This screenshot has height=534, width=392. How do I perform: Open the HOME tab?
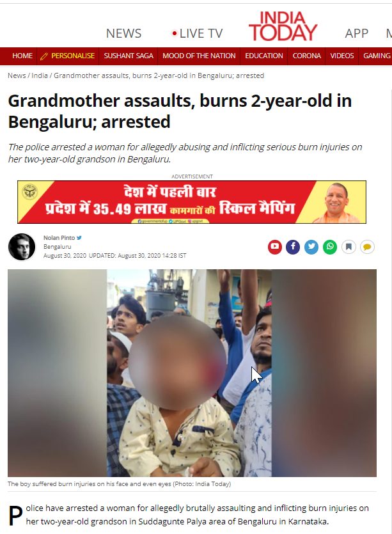(x=22, y=56)
